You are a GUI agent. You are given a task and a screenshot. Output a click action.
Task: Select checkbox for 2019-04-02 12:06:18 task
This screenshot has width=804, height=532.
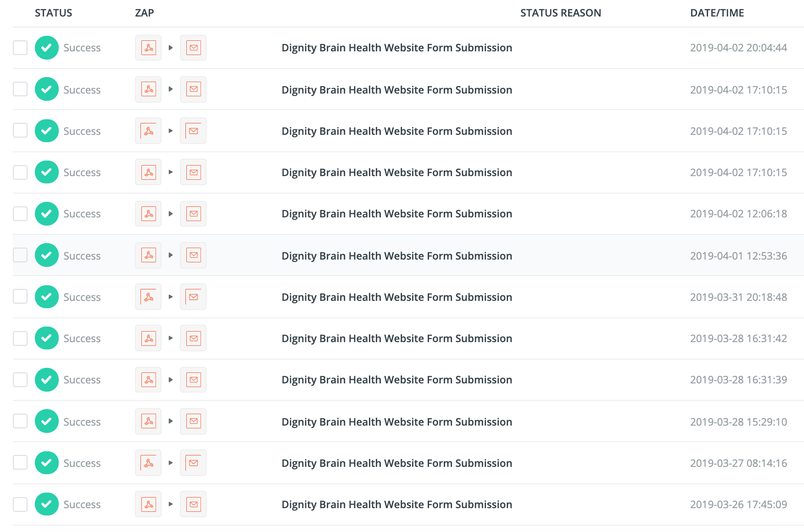tap(20, 214)
